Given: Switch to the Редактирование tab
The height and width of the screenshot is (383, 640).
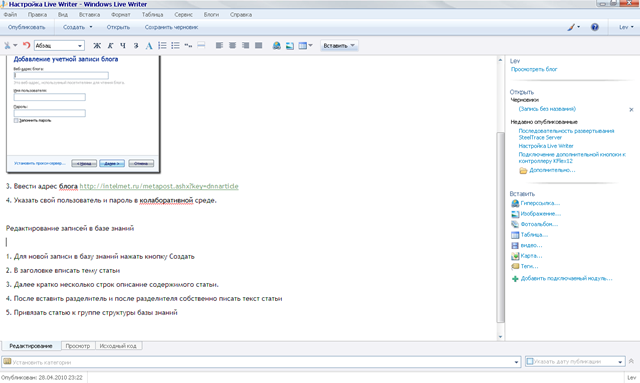Looking at the screenshot, I should pyautogui.click(x=31, y=346).
